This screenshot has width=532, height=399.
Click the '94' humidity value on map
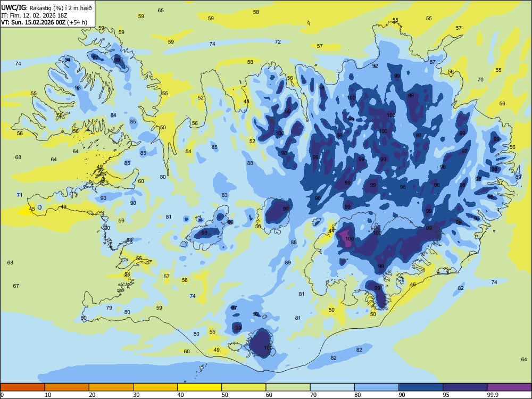pyautogui.click(x=68, y=60)
